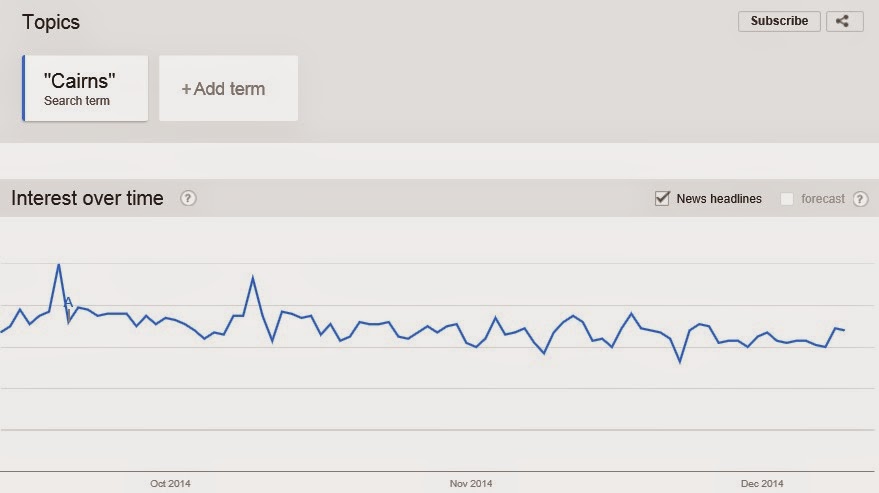The height and width of the screenshot is (493, 879).
Task: Click the blue color bar on Cairns card
Action: [x=24, y=88]
